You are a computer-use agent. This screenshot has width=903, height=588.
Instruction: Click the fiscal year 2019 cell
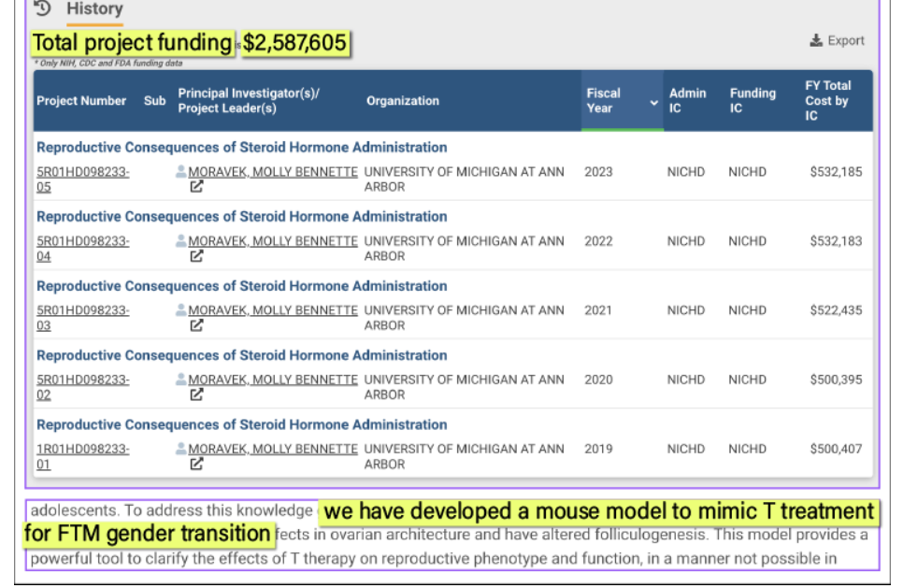click(x=598, y=449)
